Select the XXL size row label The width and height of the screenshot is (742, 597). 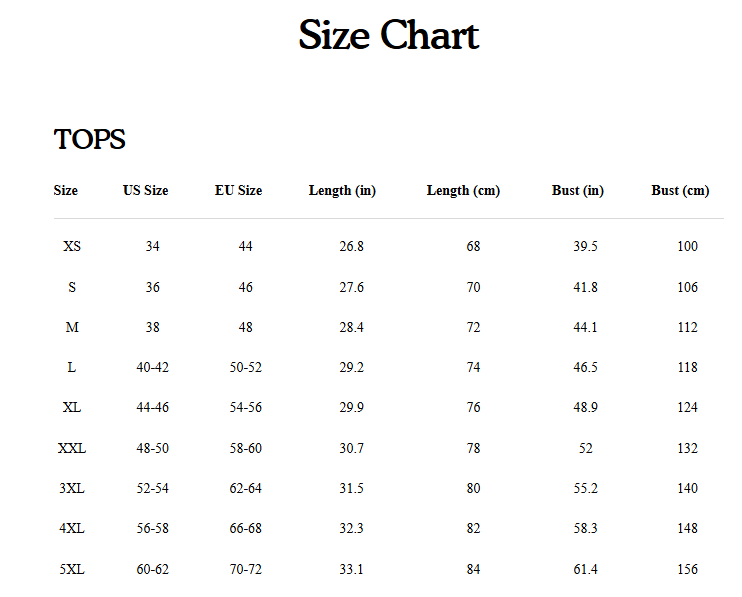click(72, 448)
